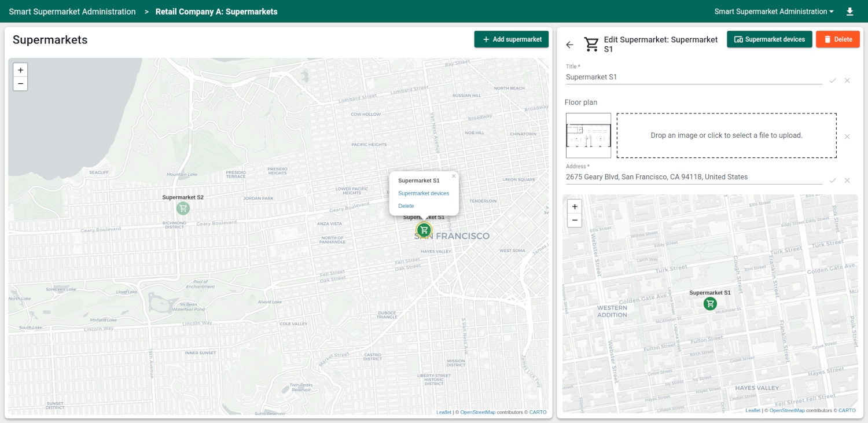This screenshot has width=868, height=423.
Task: Zoom in on the main supermarkets map
Action: tap(20, 70)
